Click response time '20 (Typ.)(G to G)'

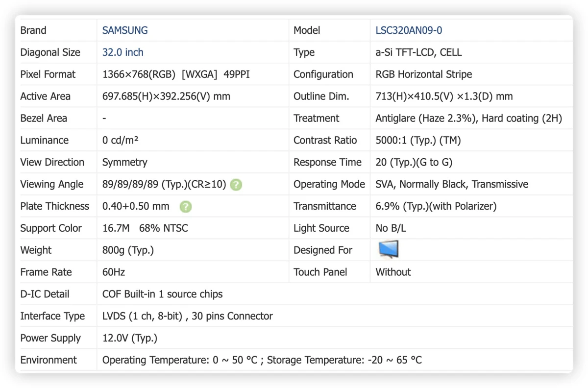[414, 162]
